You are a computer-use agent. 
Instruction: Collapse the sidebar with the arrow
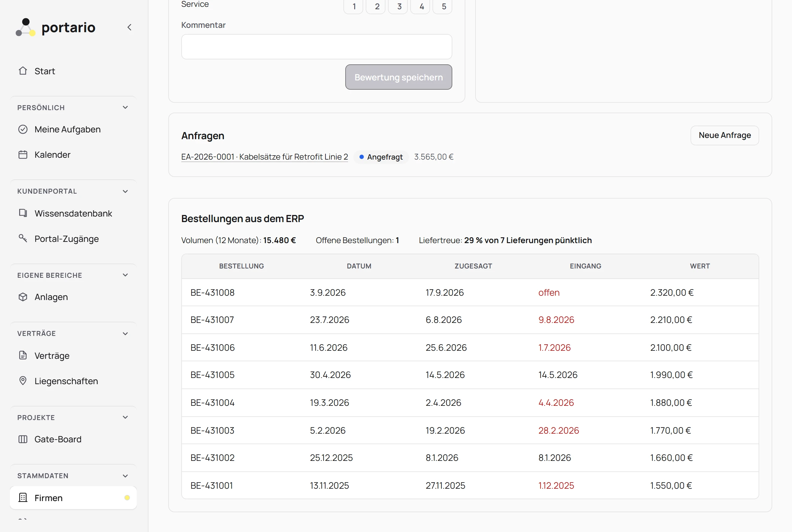click(x=129, y=28)
